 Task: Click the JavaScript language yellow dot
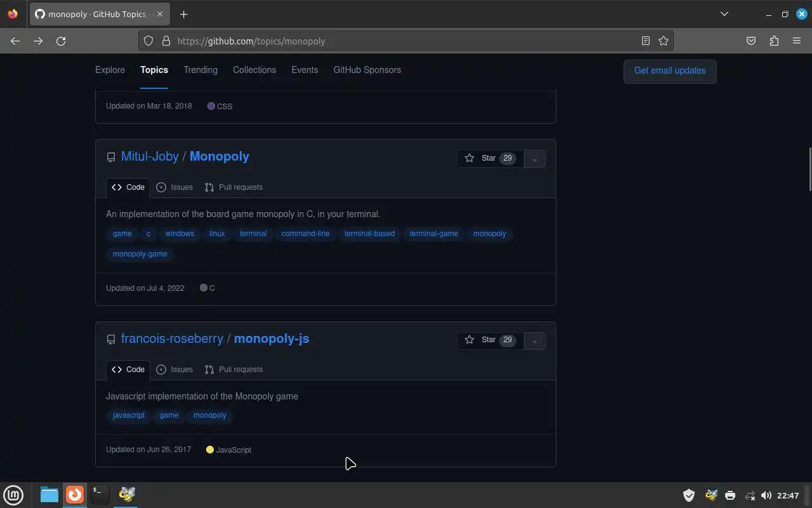210,450
